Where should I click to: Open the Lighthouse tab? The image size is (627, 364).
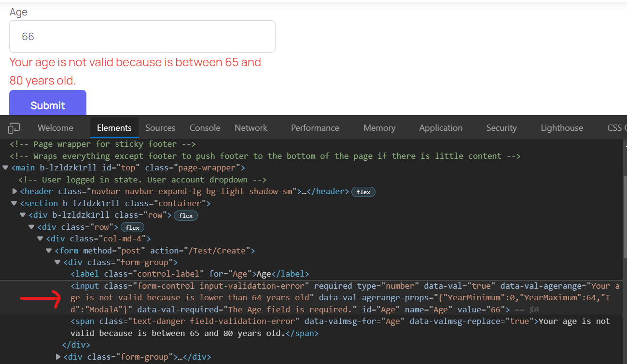coord(562,128)
